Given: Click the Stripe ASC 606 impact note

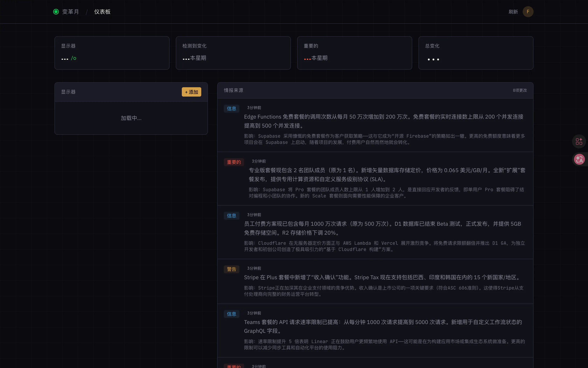Looking at the screenshot, I should (384, 291).
